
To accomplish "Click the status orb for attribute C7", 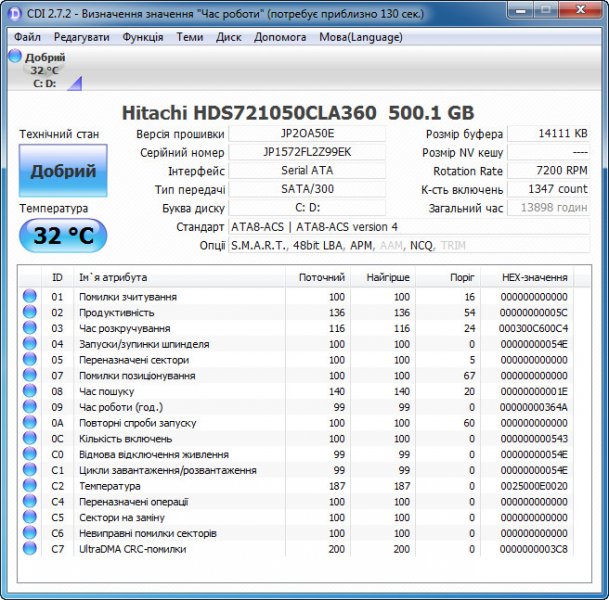I will point(30,548).
